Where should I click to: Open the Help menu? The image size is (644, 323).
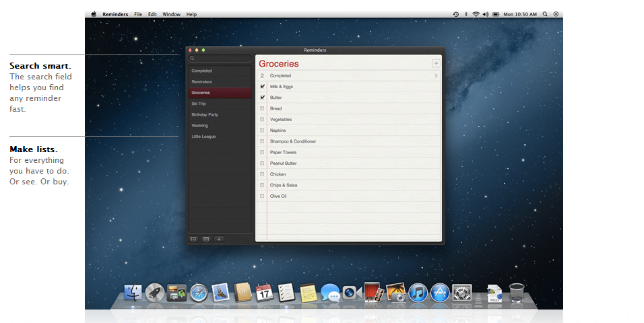191,14
